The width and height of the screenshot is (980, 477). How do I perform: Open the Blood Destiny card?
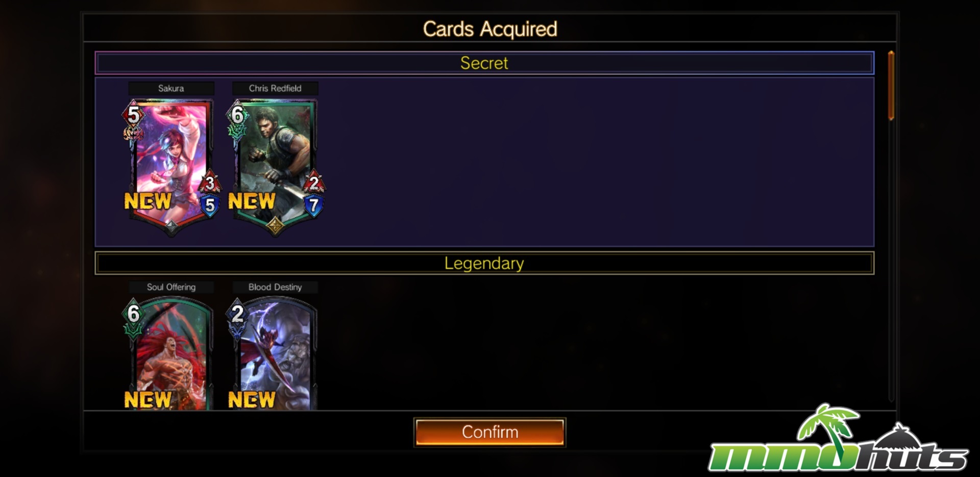pos(276,353)
